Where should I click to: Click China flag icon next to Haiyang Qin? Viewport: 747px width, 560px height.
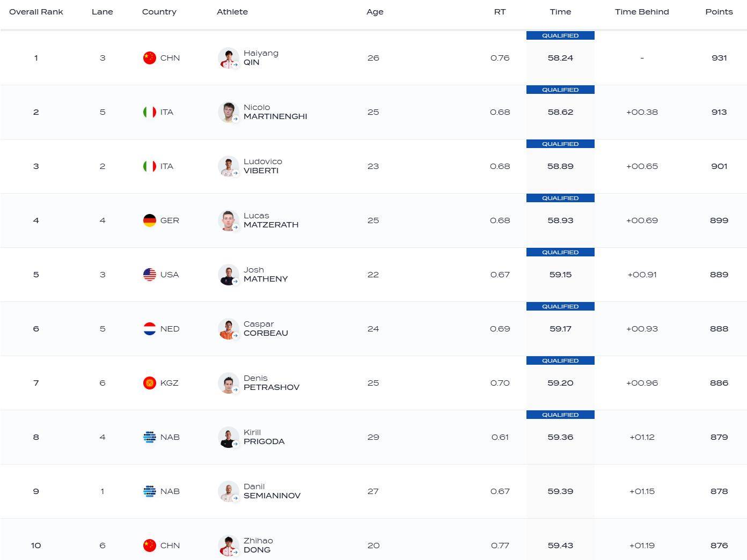coord(149,58)
